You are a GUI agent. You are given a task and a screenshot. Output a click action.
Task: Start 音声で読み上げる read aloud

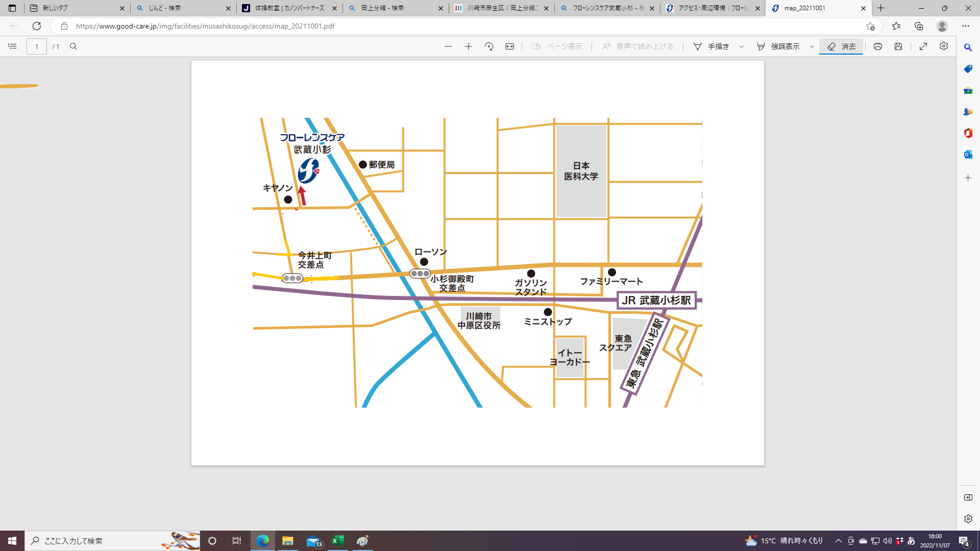coord(638,46)
